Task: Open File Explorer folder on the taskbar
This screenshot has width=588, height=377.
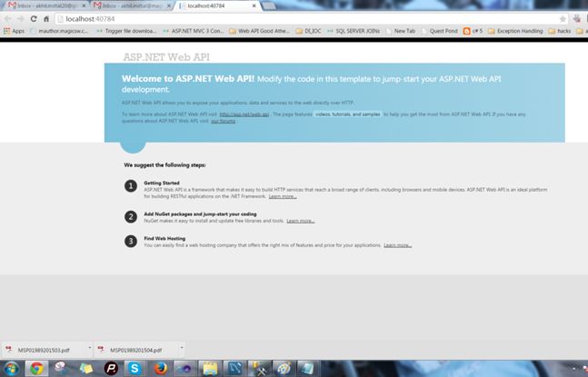Action: (210, 369)
